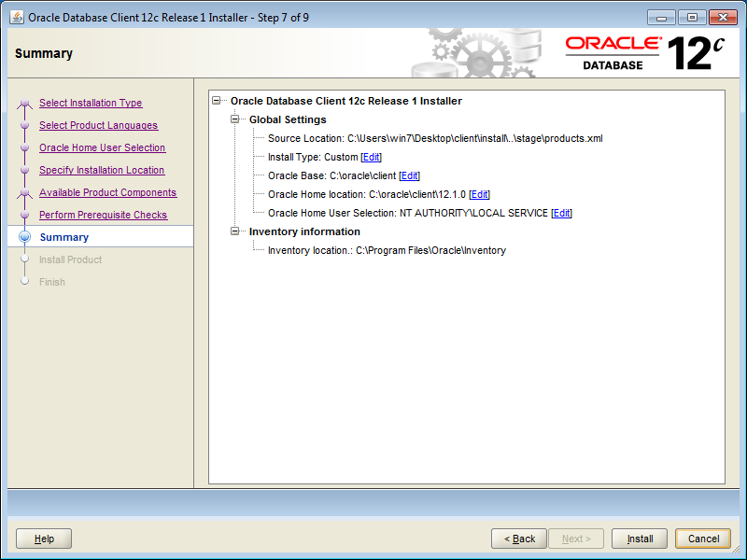Screen dimensions: 747x560
Task: Click the Select Product Languages step marker
Action: point(25,125)
